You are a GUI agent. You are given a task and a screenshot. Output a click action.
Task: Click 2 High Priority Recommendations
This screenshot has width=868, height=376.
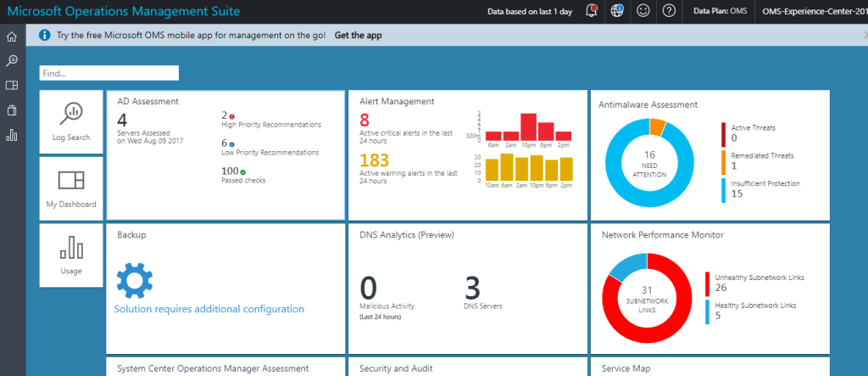271,120
